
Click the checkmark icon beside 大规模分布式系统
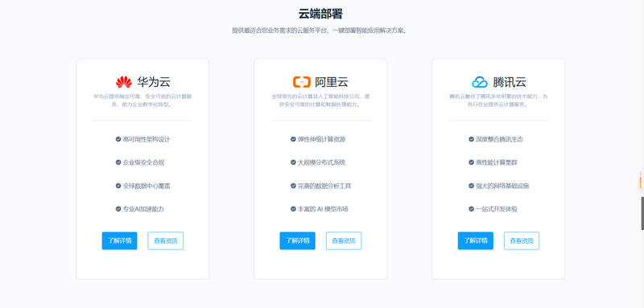(293, 162)
